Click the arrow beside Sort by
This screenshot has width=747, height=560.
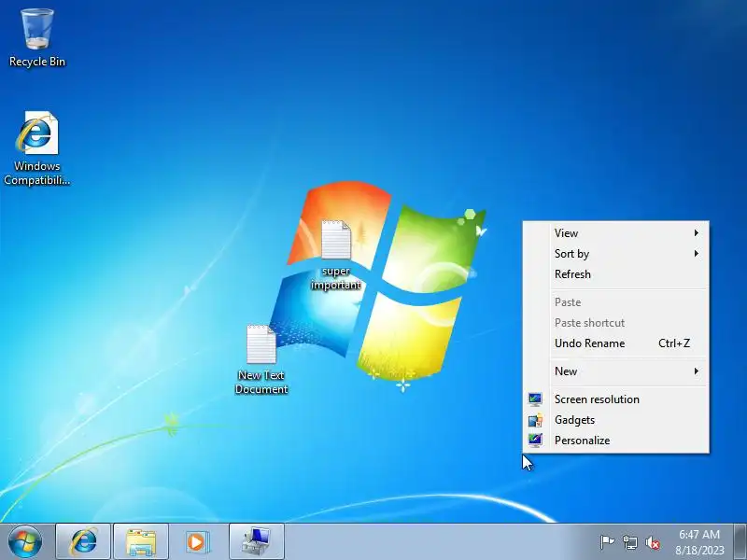click(x=696, y=253)
